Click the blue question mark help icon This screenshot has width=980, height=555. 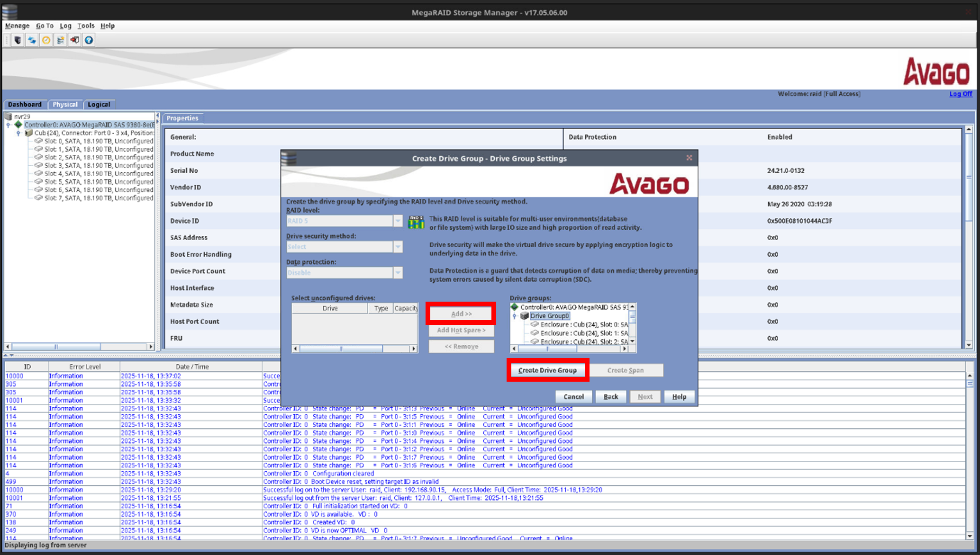point(89,40)
